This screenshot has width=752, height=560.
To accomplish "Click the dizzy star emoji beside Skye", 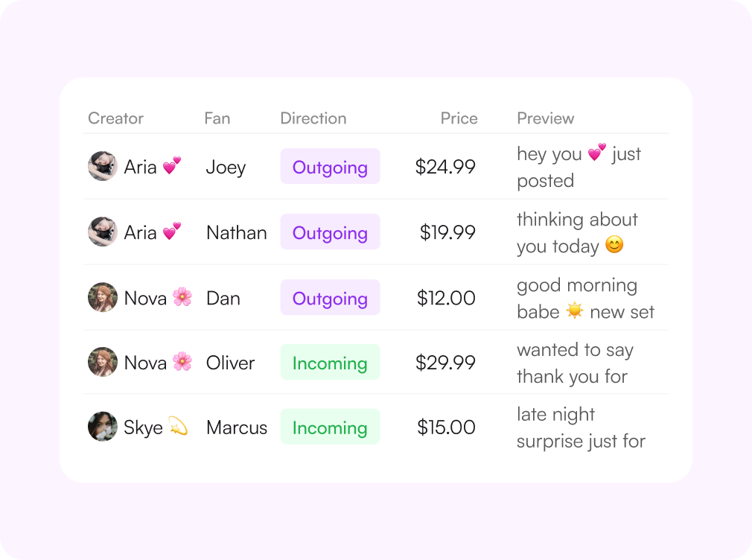I will pyautogui.click(x=179, y=426).
